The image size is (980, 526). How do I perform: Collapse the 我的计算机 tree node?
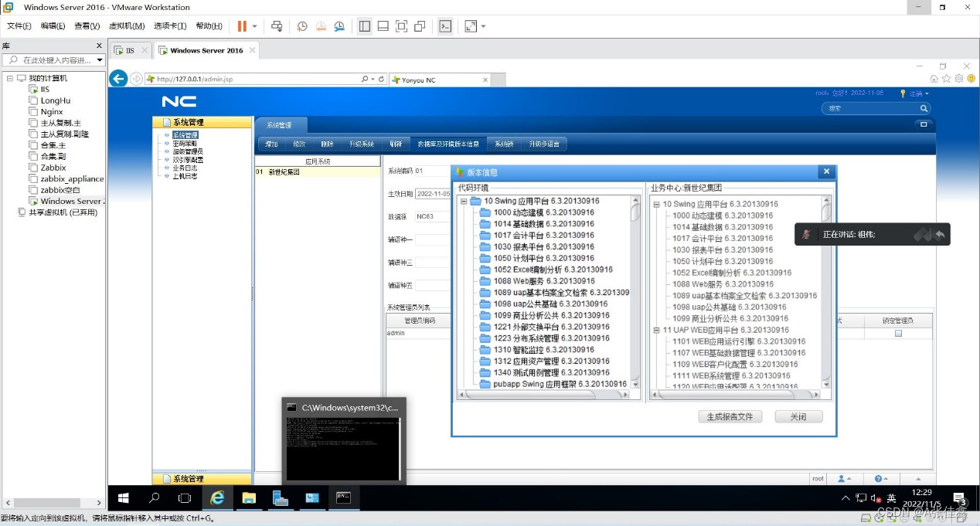point(9,78)
